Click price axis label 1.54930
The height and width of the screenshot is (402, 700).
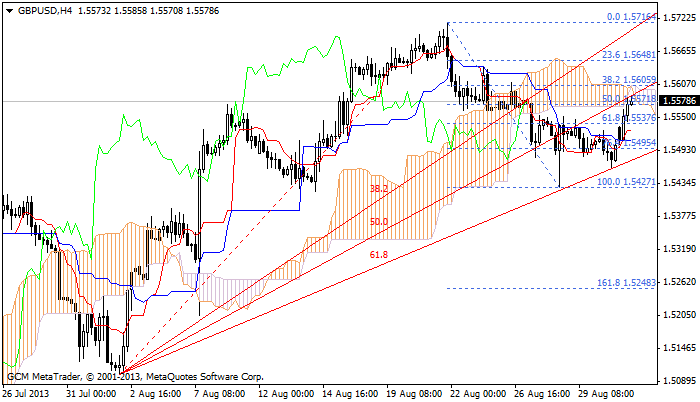tap(679, 150)
